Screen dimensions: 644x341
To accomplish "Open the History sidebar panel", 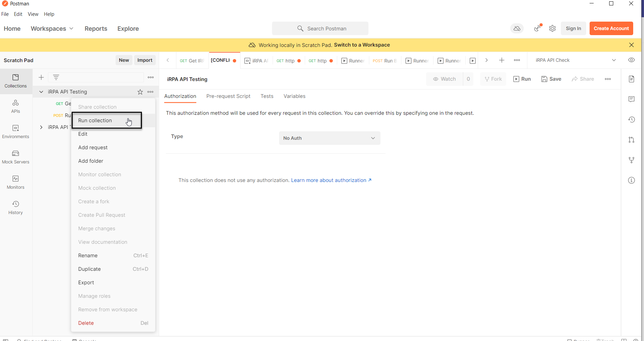I will [x=16, y=208].
